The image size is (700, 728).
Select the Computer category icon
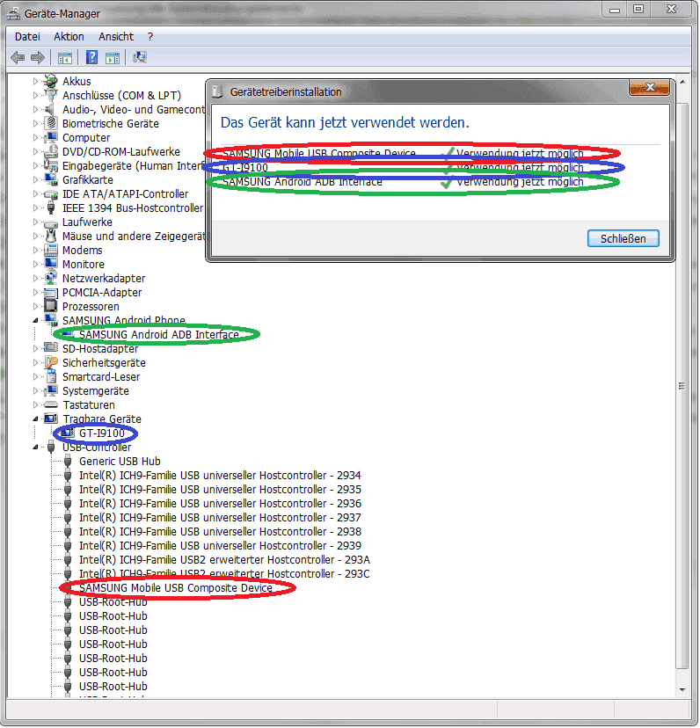50,138
